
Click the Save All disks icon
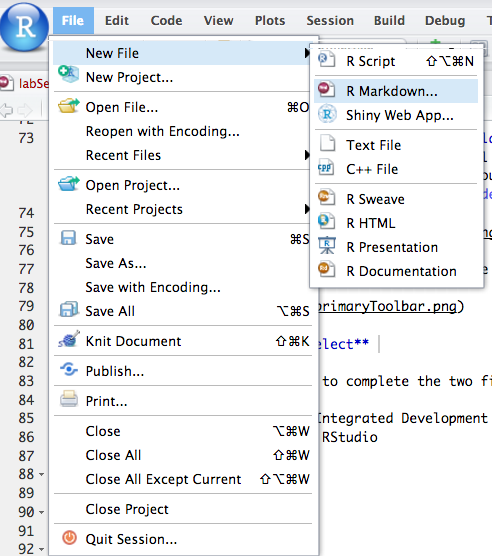[69, 309]
